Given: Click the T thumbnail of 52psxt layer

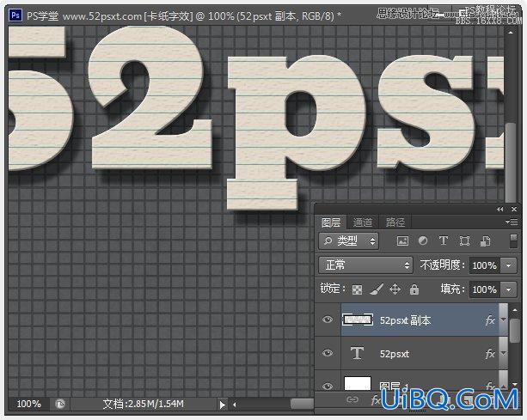Looking at the screenshot, I should [x=357, y=353].
